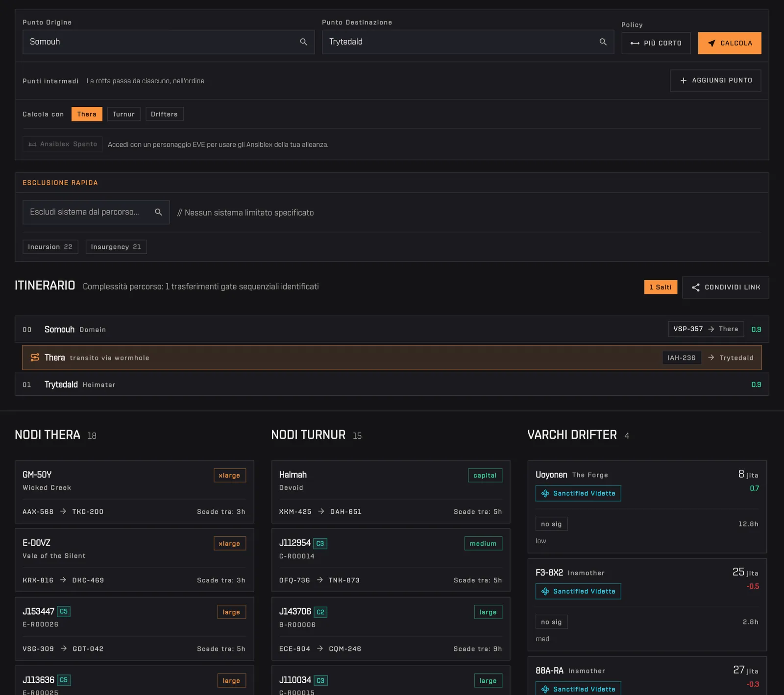Toggle the Thera calculation option

(87, 114)
